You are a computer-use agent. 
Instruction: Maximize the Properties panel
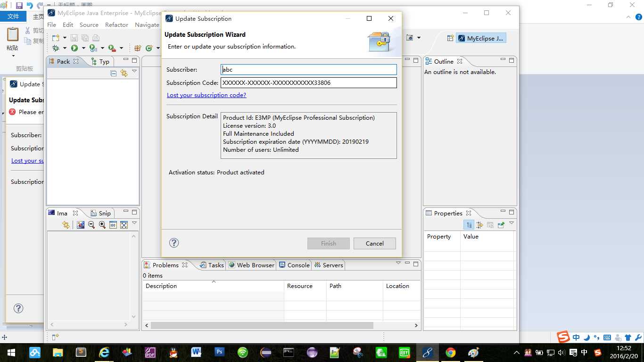[512, 212]
